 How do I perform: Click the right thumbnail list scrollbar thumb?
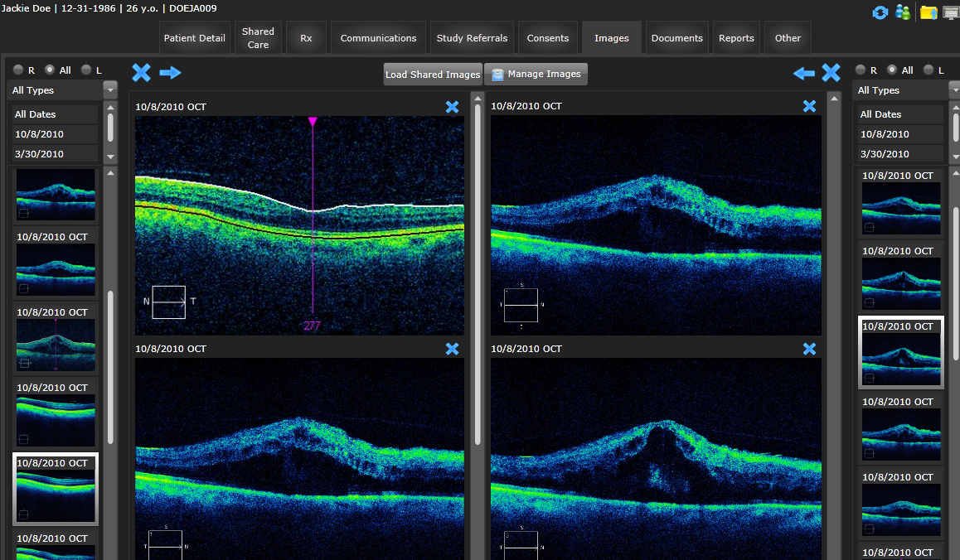coord(957,284)
